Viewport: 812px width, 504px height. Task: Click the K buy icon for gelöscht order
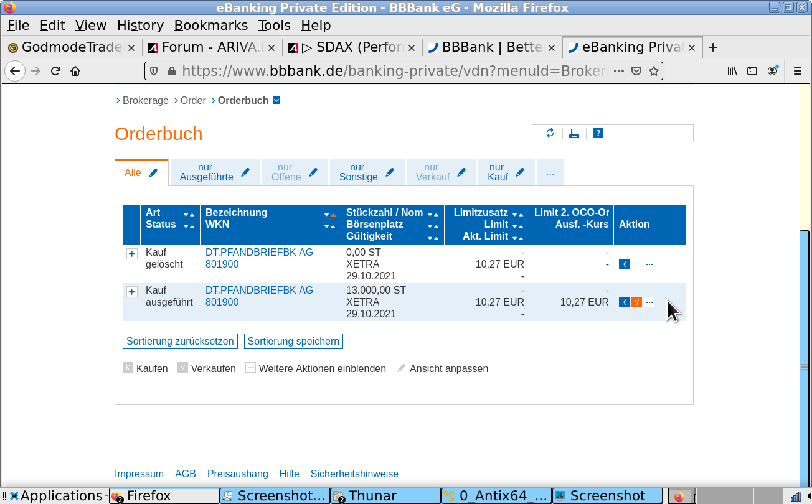pyautogui.click(x=624, y=264)
